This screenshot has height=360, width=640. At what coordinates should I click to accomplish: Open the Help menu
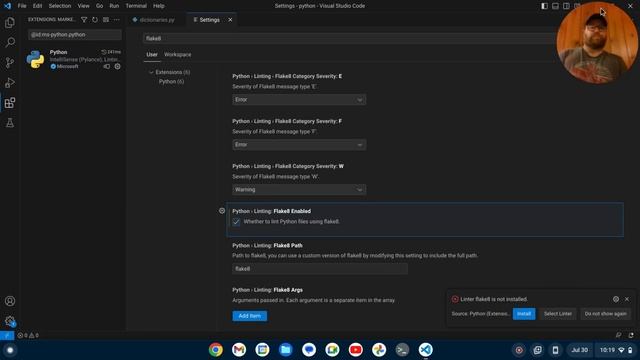[x=158, y=6]
